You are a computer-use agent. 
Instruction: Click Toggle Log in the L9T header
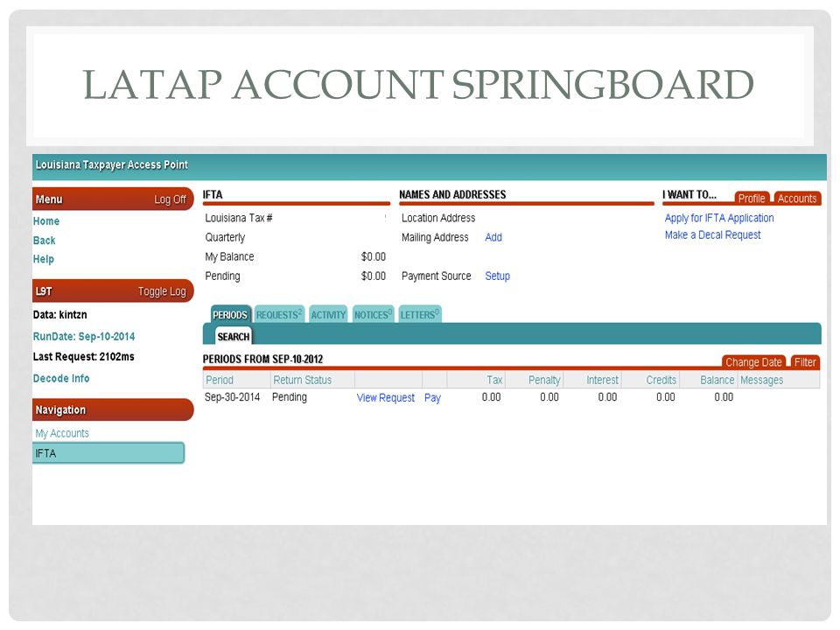(162, 291)
